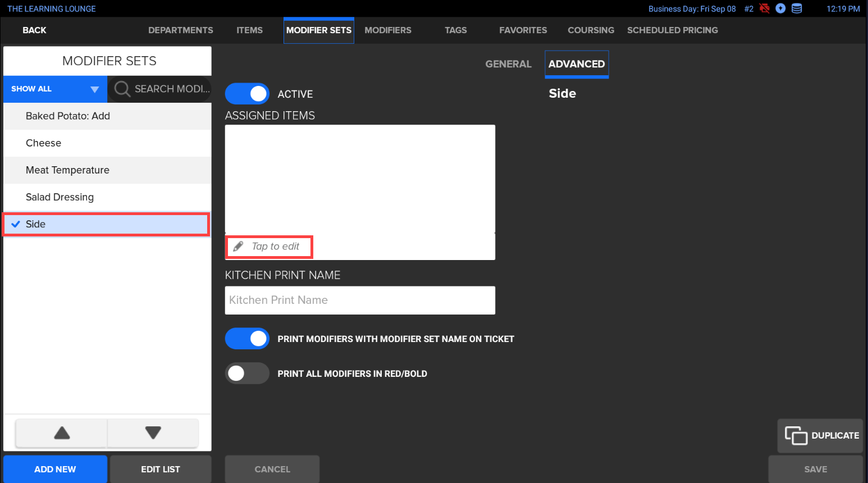Click the Add New button
Viewport: 868px width, 483px height.
tap(55, 469)
